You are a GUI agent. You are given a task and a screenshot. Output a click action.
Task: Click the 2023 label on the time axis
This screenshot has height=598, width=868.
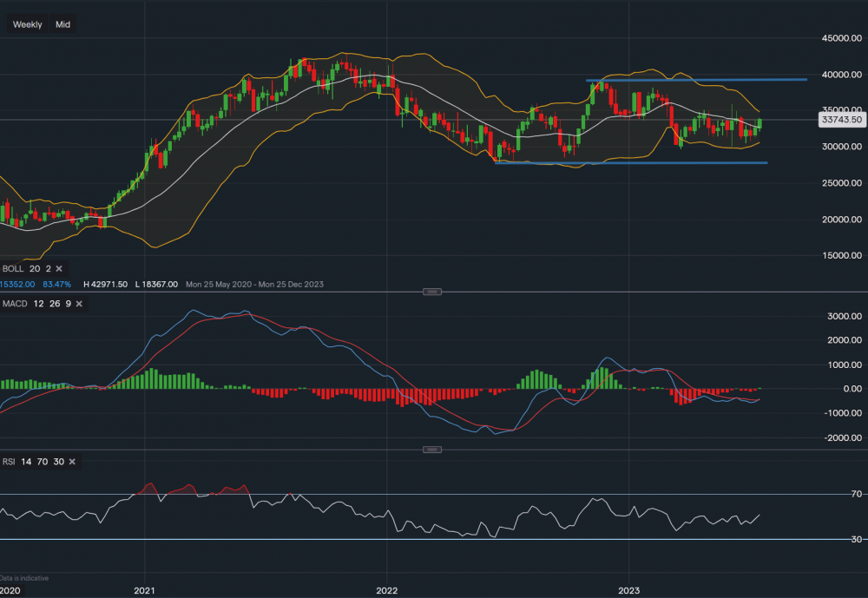pyautogui.click(x=631, y=589)
